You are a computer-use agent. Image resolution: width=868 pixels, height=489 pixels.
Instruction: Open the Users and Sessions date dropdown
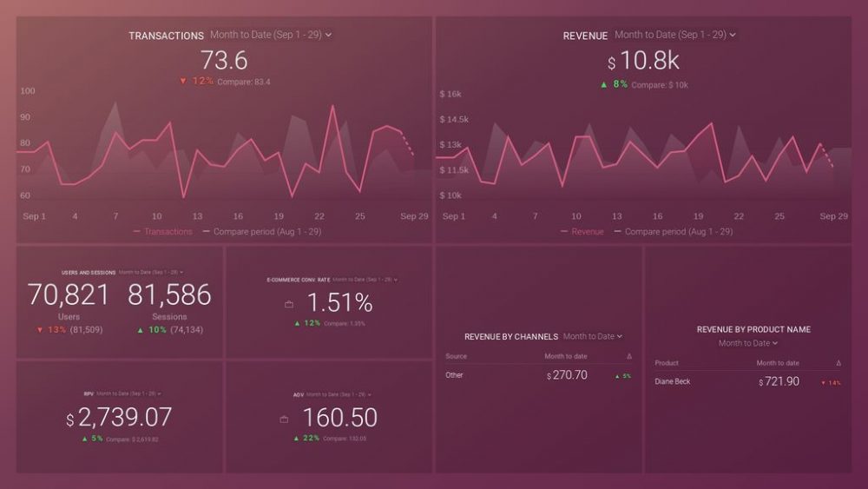(x=151, y=272)
